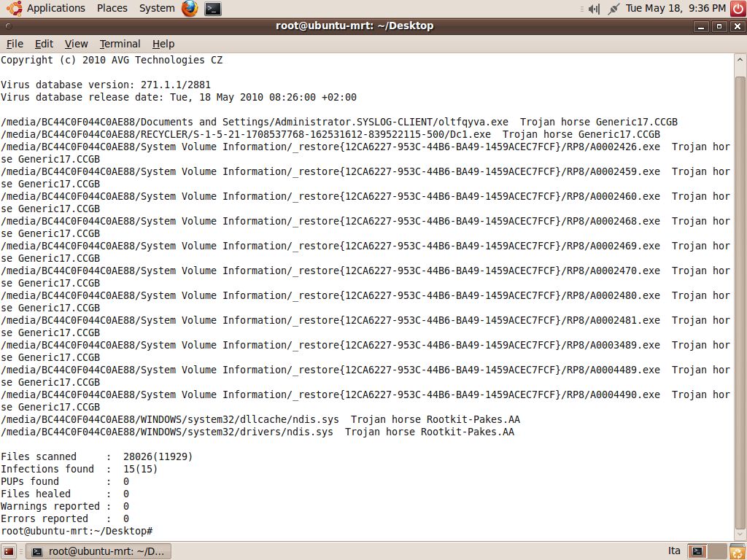This screenshot has height=560, width=747.
Task: Click the A0002480.exe infection line
Action: click(365, 301)
